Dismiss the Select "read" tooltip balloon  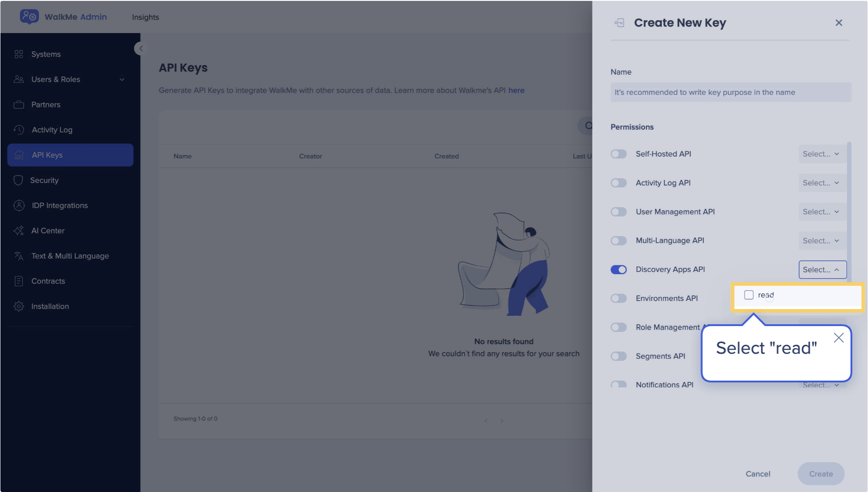pos(838,338)
